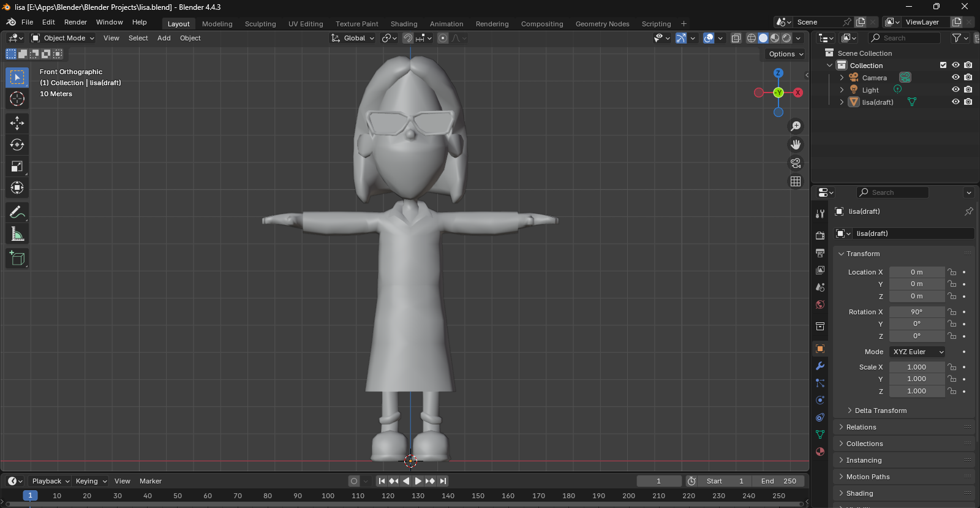Open the Render properties tab

[x=820, y=236]
